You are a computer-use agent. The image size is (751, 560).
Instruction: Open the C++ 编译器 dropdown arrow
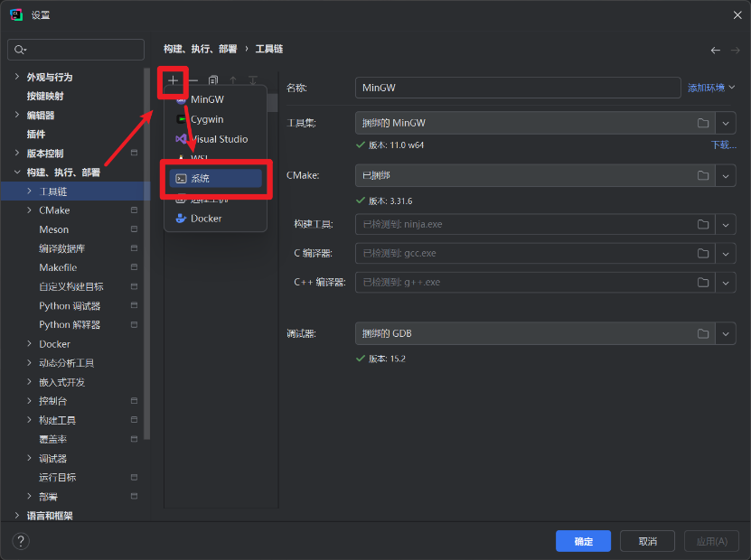tap(726, 283)
